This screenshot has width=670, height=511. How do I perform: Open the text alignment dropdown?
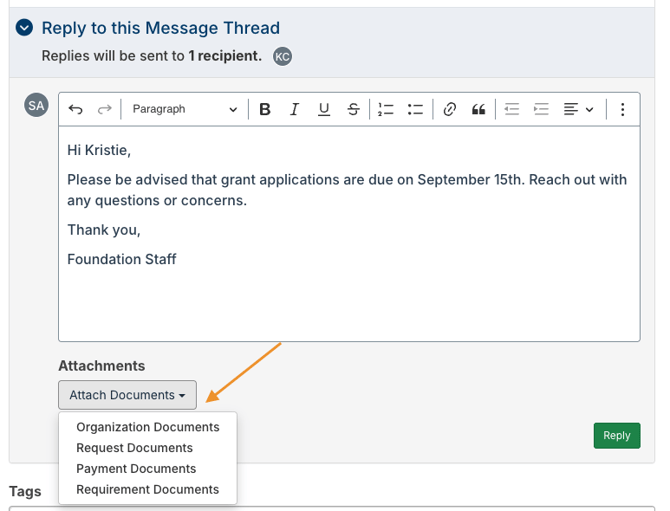[x=578, y=109]
